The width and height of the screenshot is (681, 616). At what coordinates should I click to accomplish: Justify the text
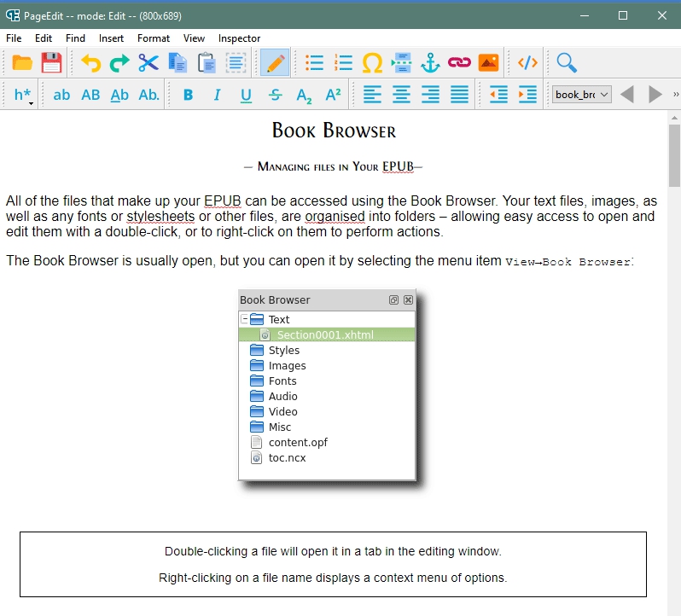coord(459,95)
